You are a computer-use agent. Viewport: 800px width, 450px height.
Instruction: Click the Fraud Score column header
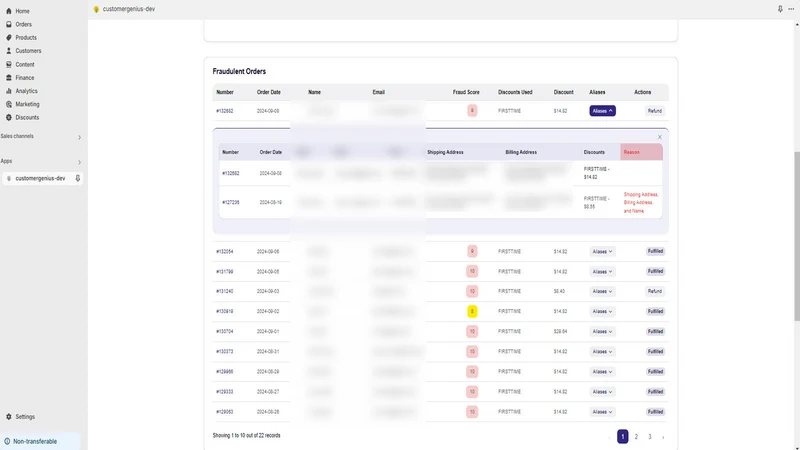tap(466, 92)
